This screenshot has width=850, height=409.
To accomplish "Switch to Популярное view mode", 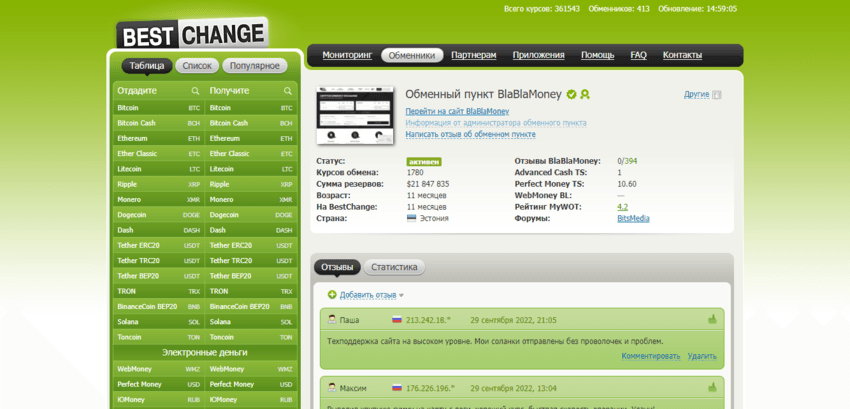I will coord(254,66).
